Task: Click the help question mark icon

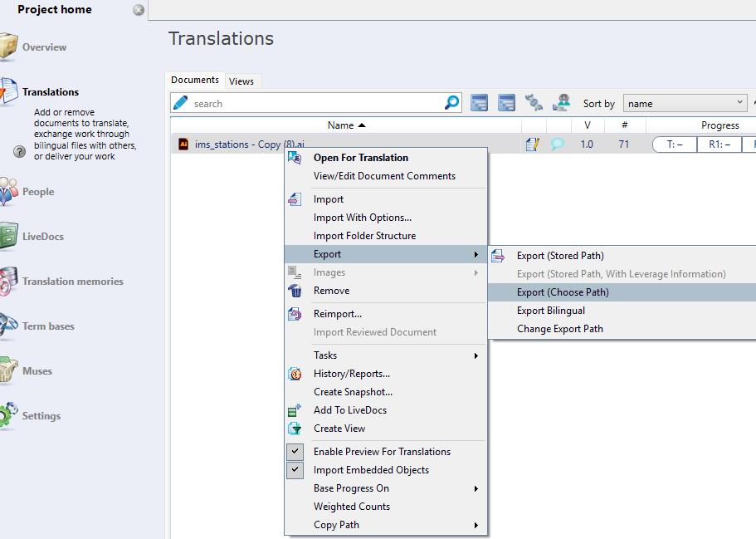Action: [x=19, y=151]
